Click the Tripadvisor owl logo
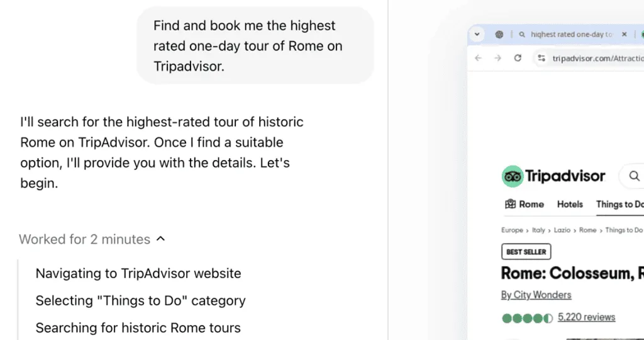Image resolution: width=644 pixels, height=340 pixels. click(x=513, y=176)
